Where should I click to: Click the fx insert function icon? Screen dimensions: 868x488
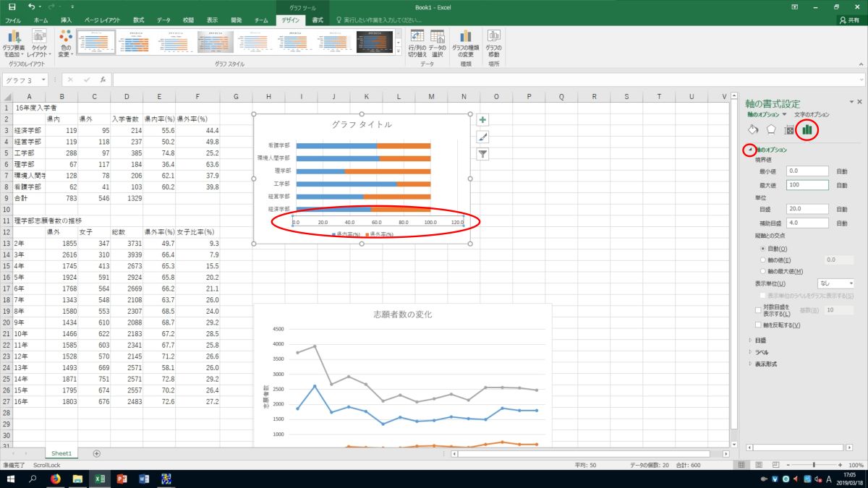[103, 80]
